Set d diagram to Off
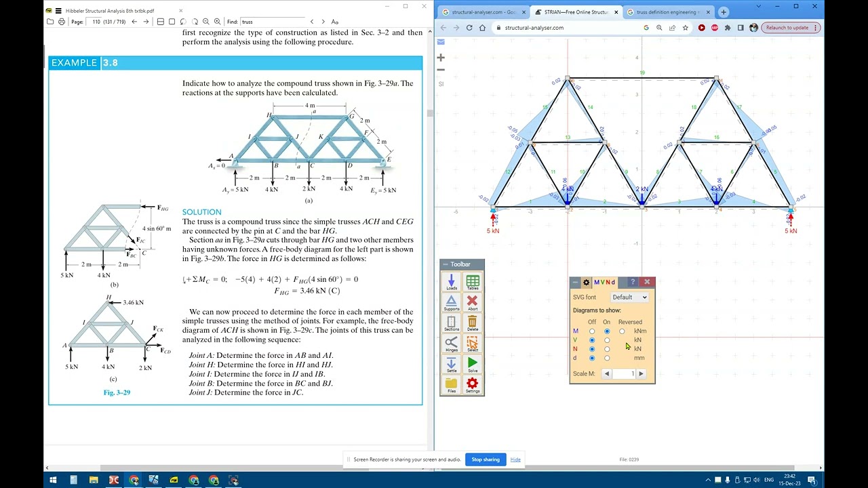868x488 pixels. [x=592, y=358]
